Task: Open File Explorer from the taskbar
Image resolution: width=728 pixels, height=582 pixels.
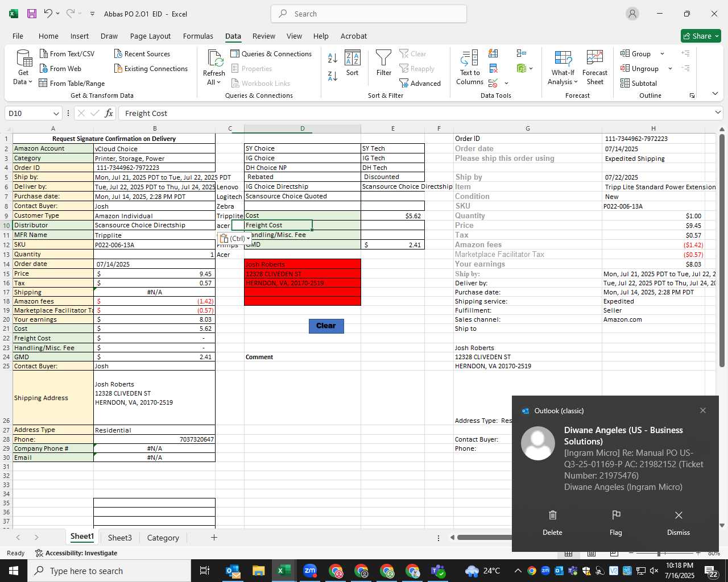Action: click(258, 571)
